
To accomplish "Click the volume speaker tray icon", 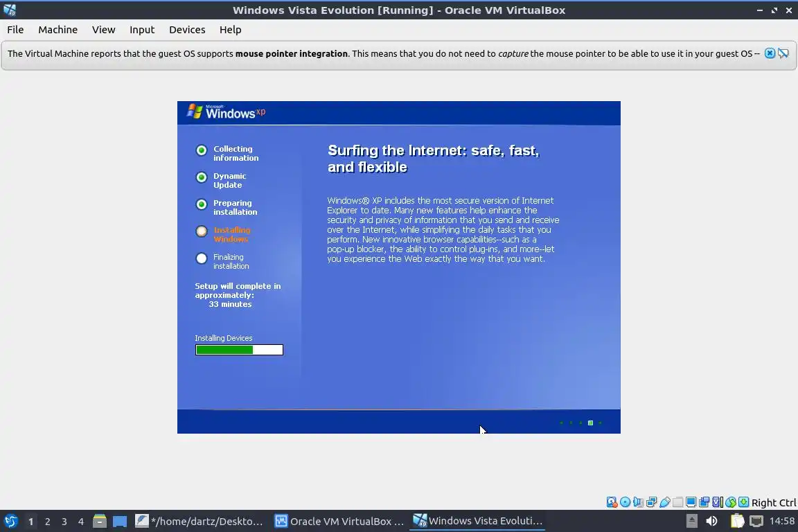I will point(711,521).
